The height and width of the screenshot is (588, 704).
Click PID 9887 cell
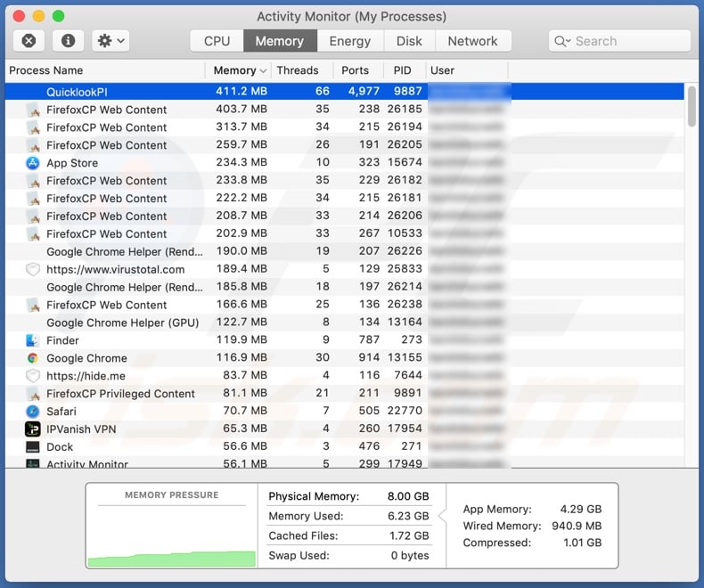(x=407, y=91)
